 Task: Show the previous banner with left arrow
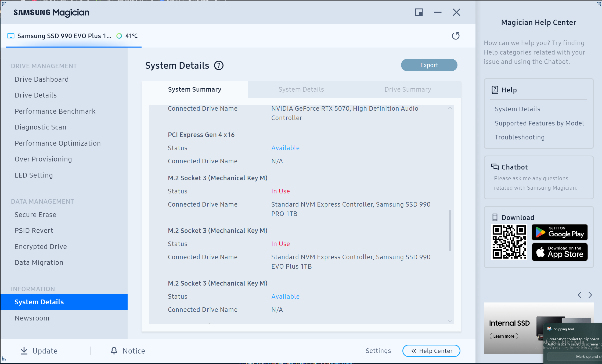point(579,295)
